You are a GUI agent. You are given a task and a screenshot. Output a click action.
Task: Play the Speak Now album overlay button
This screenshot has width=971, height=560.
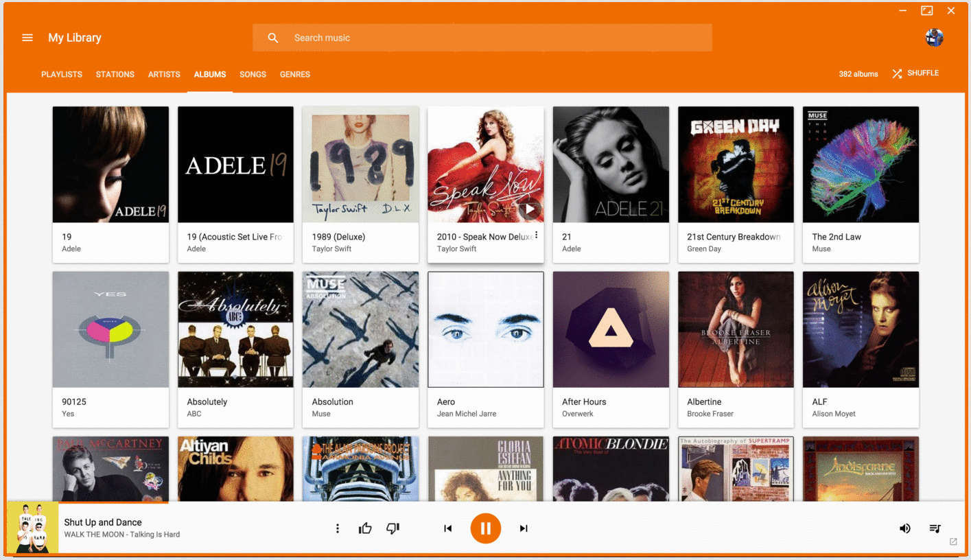530,209
